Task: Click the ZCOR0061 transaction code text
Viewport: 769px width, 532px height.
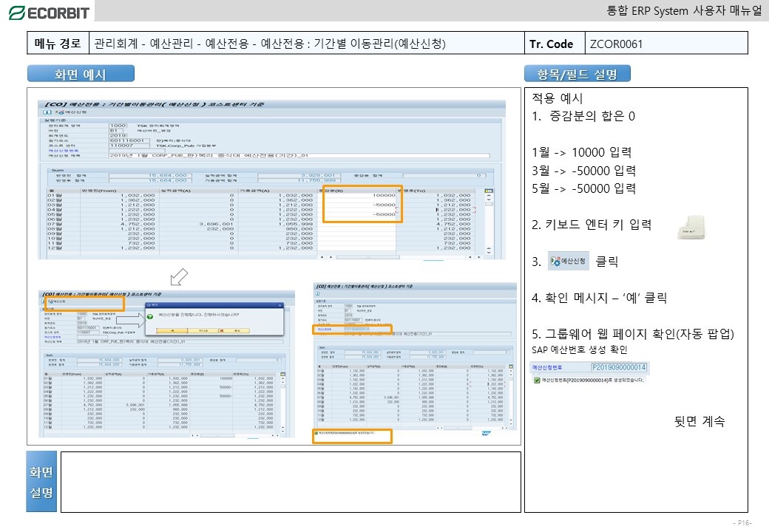Action: [x=616, y=44]
